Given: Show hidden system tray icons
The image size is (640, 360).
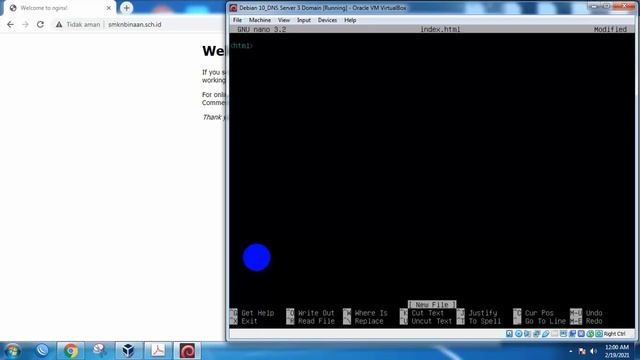Looking at the screenshot, I should [571, 351].
